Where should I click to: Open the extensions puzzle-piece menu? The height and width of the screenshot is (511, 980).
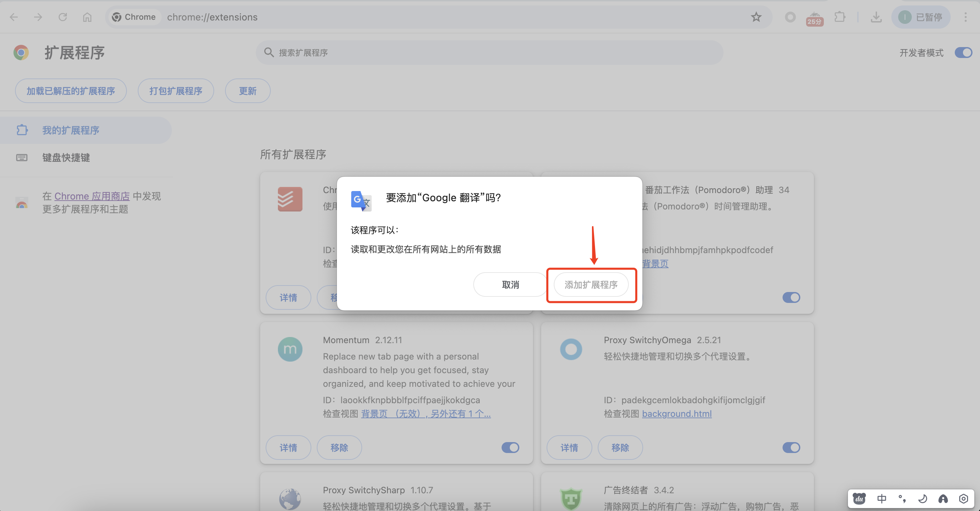click(840, 17)
